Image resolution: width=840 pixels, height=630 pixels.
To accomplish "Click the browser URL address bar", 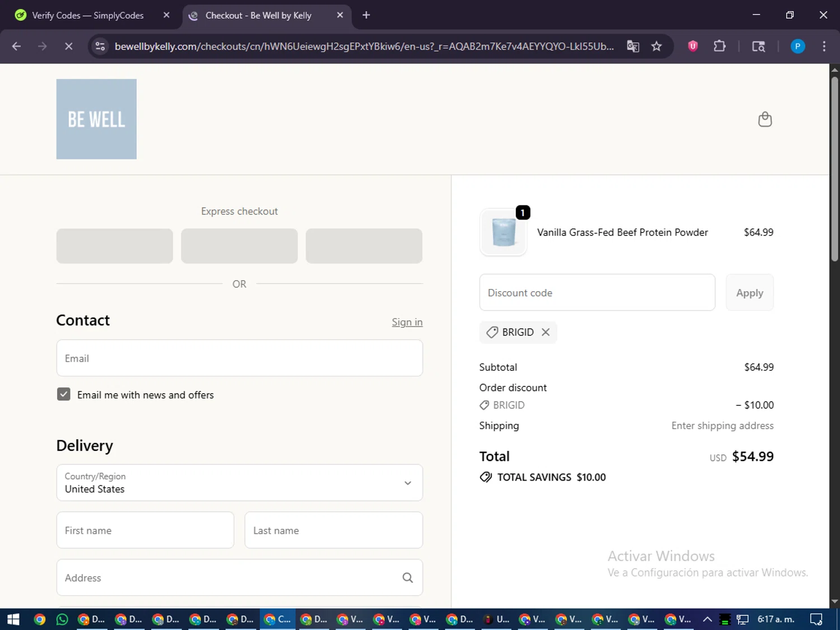I will pos(364,46).
